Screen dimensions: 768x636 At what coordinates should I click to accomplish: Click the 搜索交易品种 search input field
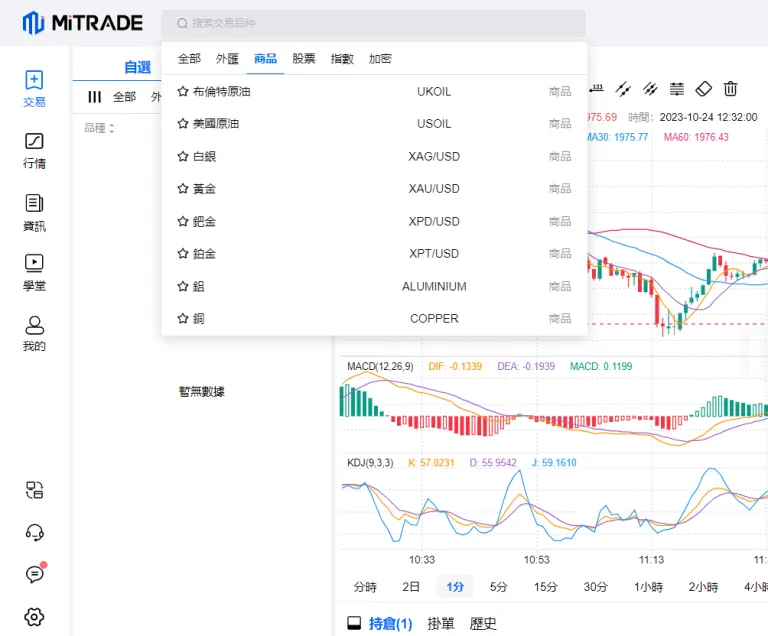374,23
